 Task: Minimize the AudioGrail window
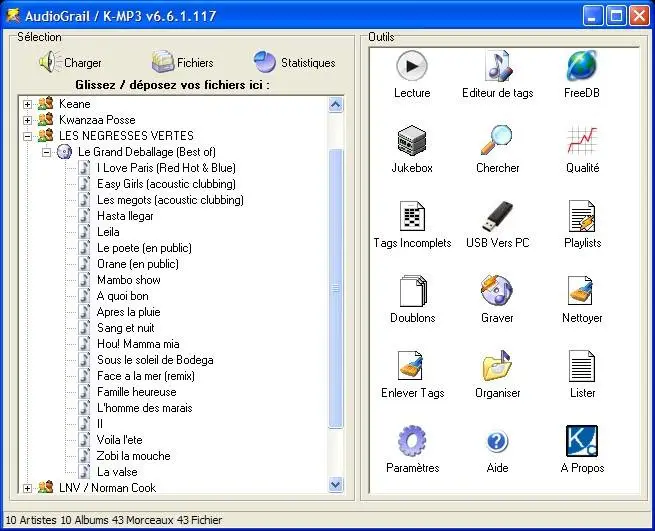tap(593, 16)
